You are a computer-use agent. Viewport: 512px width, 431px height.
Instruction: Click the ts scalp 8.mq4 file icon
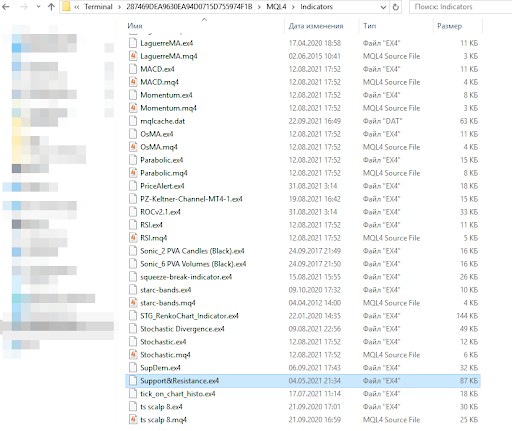pyautogui.click(x=133, y=420)
